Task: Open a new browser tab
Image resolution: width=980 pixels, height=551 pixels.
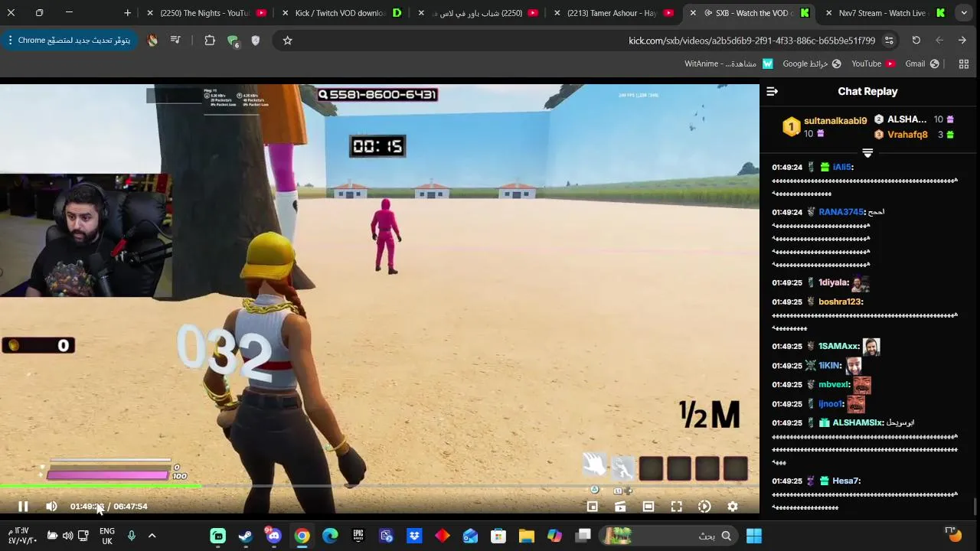Action: (x=127, y=13)
